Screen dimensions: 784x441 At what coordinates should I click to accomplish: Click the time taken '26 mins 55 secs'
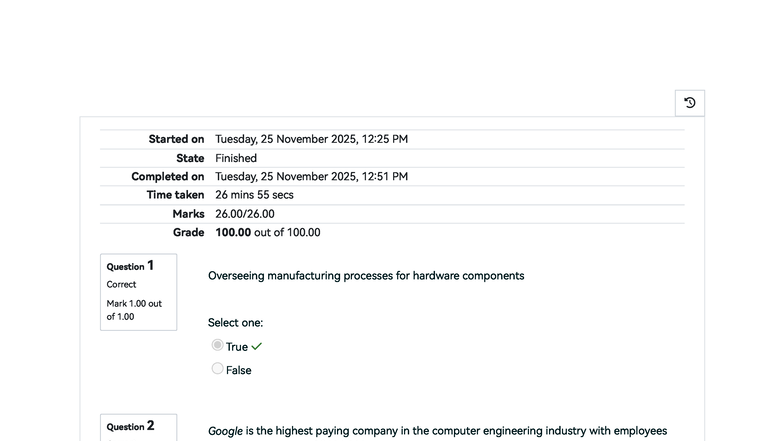pos(254,195)
